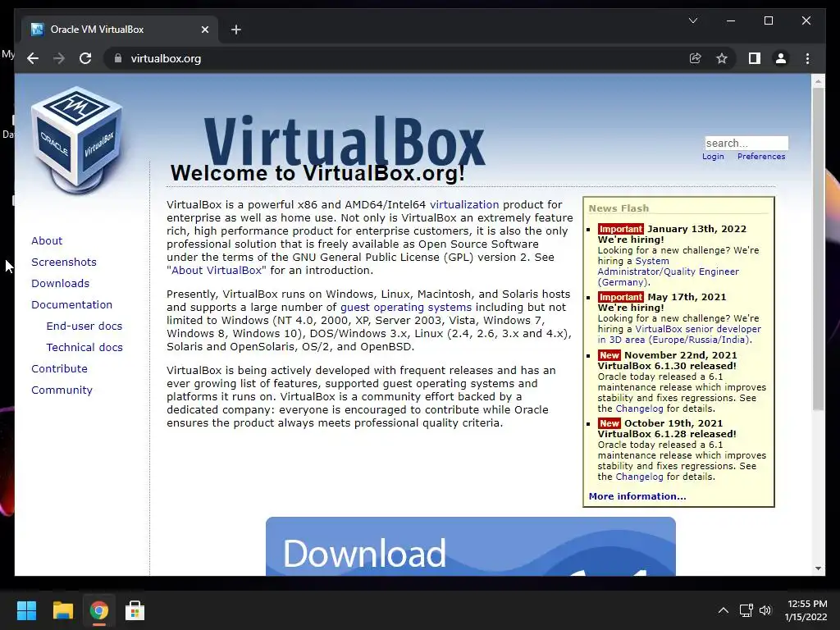This screenshot has height=630, width=840.
Task: Open the Chrome profile menu
Action: (781, 58)
